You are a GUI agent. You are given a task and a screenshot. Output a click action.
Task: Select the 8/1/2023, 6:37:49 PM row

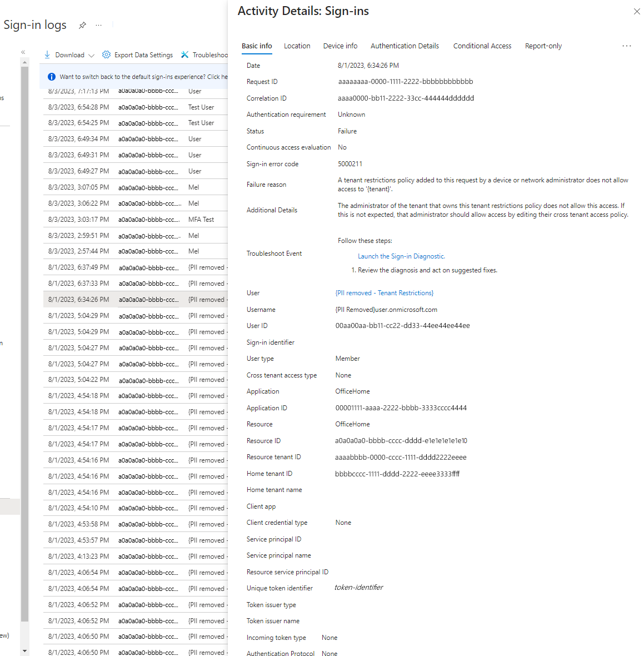coord(136,267)
